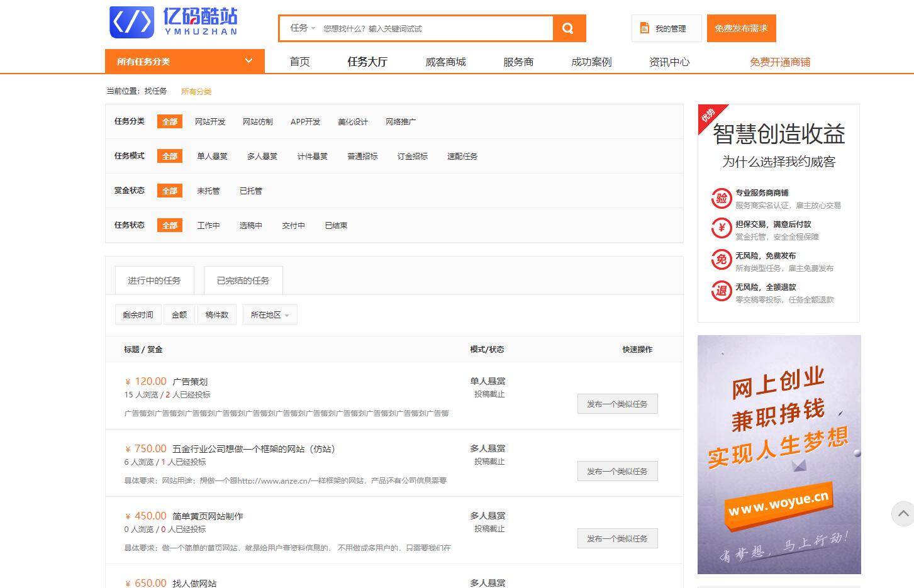Click the 退 refund badge icon

(x=722, y=291)
